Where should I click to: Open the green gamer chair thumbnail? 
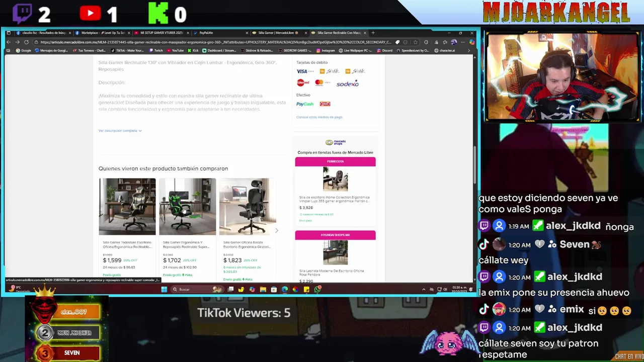click(x=188, y=207)
